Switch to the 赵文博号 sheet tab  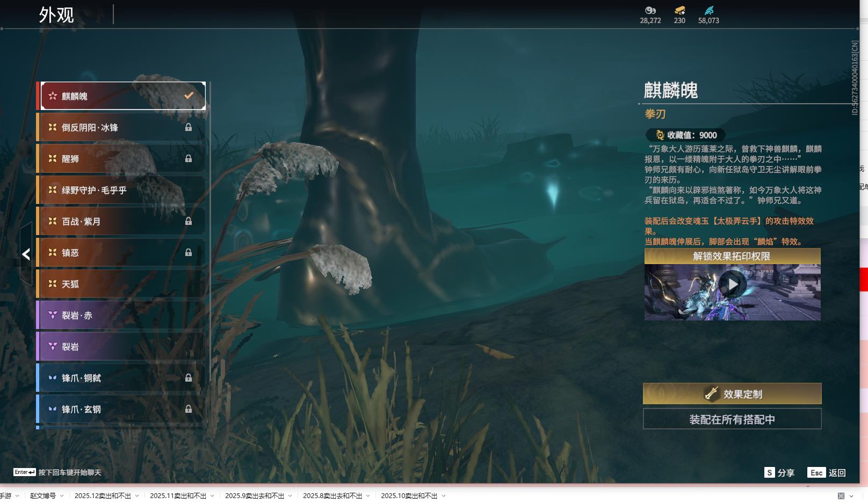43,495
